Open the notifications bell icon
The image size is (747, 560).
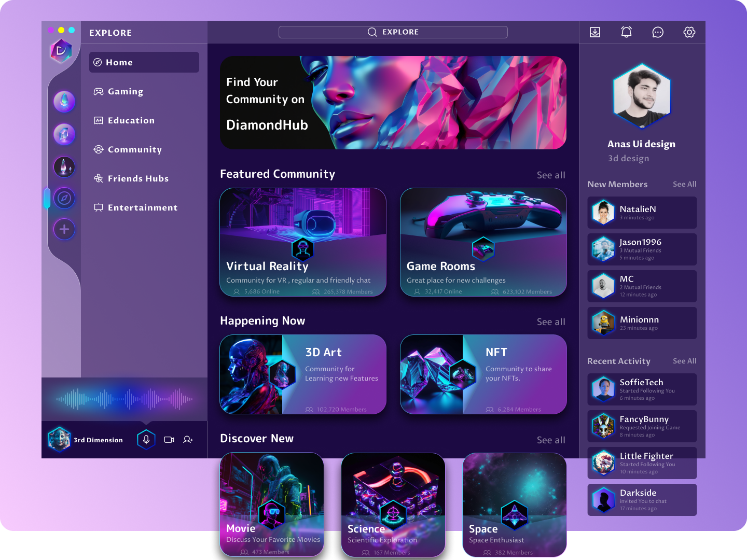[x=626, y=32]
